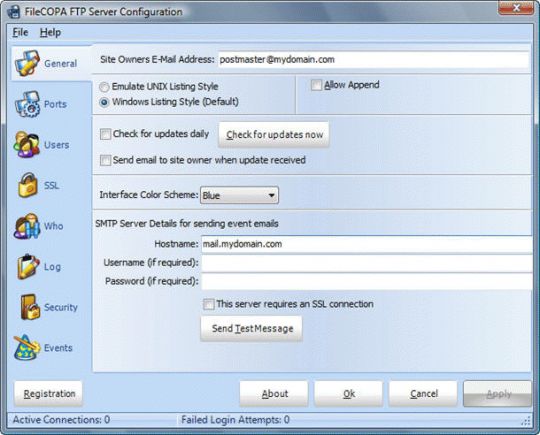This screenshot has height=435, width=540.
Task: Click Check for updates now button
Action: [274, 135]
